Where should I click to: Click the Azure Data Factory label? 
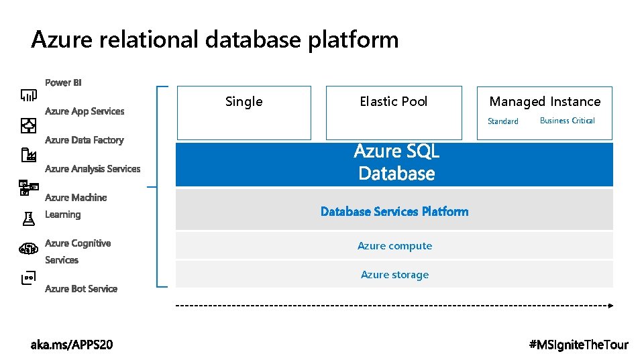85,140
